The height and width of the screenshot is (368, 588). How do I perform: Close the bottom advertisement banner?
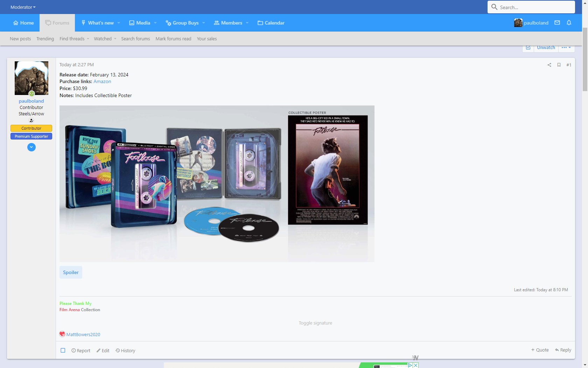click(415, 365)
